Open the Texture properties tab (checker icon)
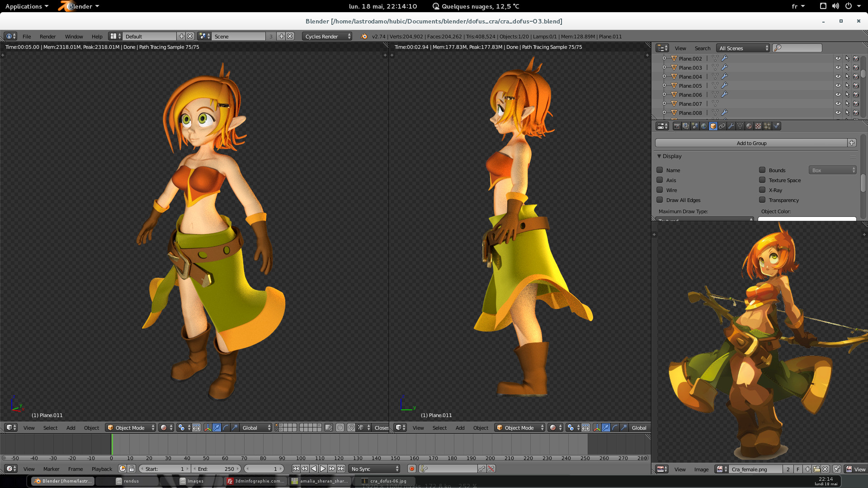This screenshot has width=868, height=488. [758, 126]
